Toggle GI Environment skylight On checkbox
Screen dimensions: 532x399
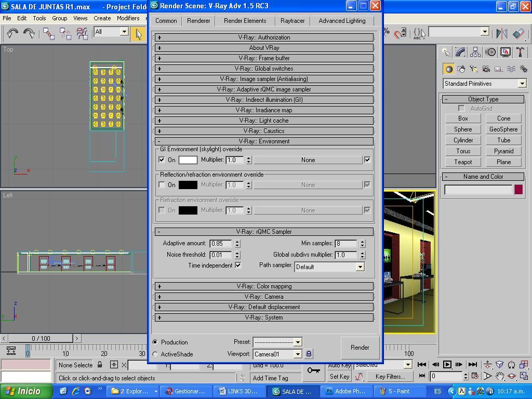pos(162,159)
